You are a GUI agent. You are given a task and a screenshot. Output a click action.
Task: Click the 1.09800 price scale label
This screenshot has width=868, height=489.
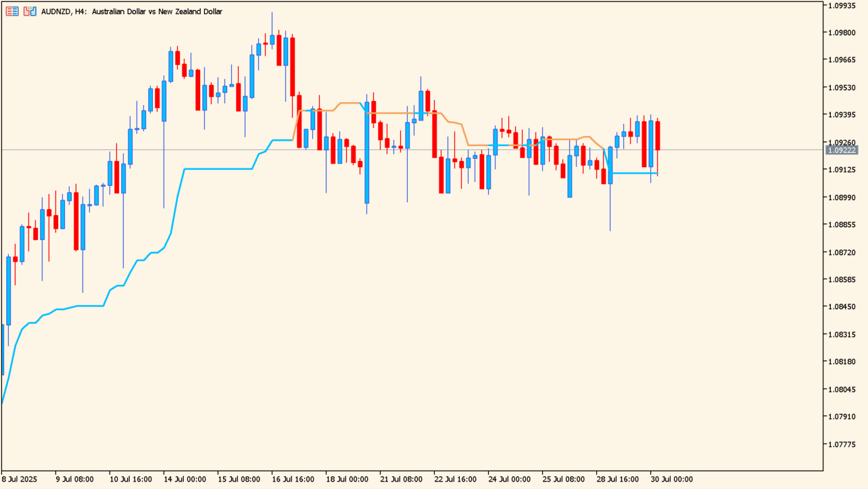842,32
